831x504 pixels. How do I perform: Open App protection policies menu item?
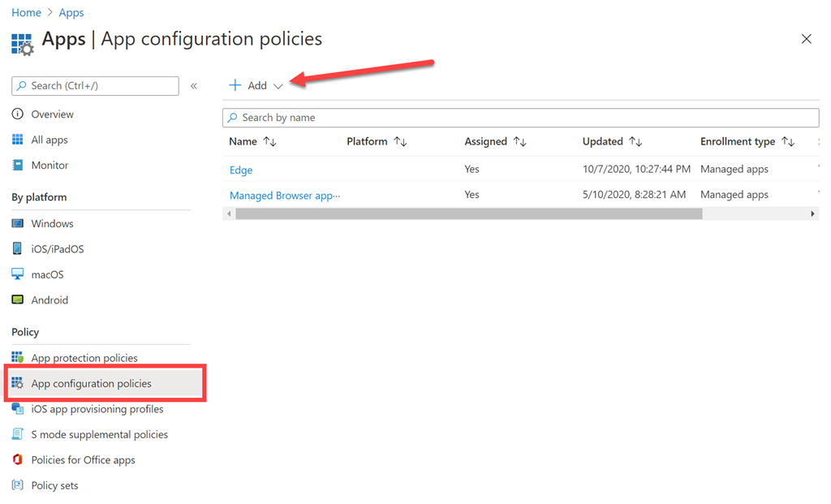[84, 358]
